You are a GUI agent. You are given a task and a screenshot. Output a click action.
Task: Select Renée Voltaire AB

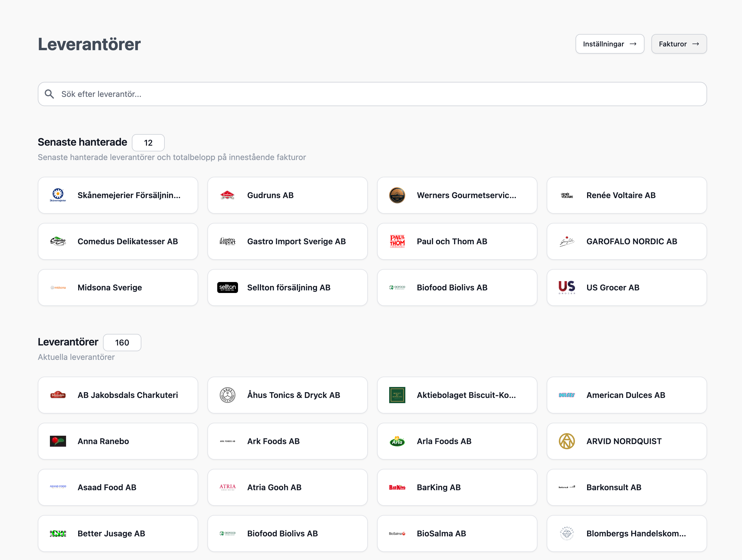627,195
